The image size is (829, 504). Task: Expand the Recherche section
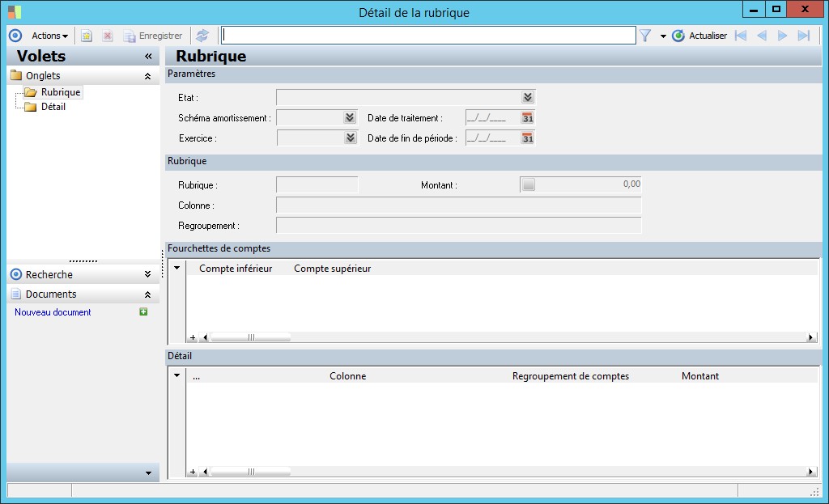147,274
